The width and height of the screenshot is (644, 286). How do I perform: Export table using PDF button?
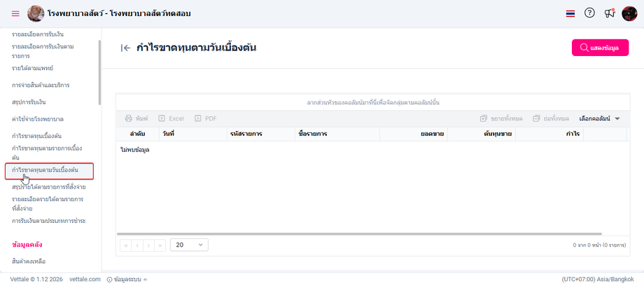coord(206,118)
